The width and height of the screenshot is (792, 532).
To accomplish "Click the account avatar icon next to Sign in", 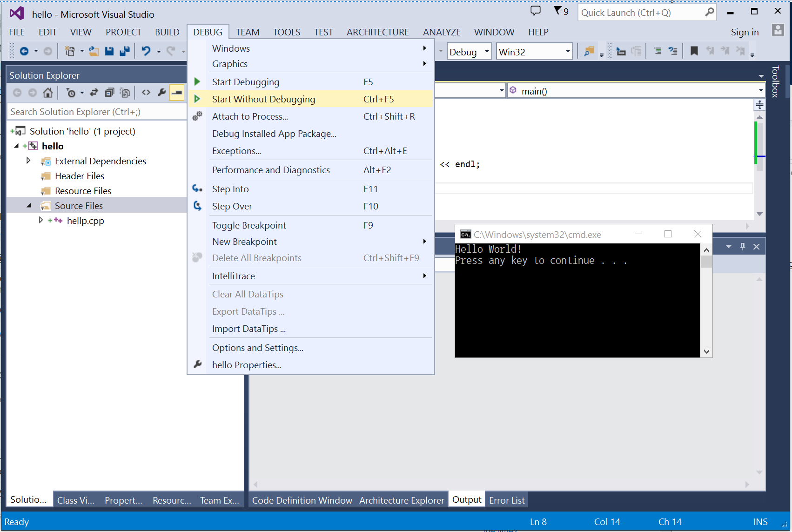I will pyautogui.click(x=778, y=30).
